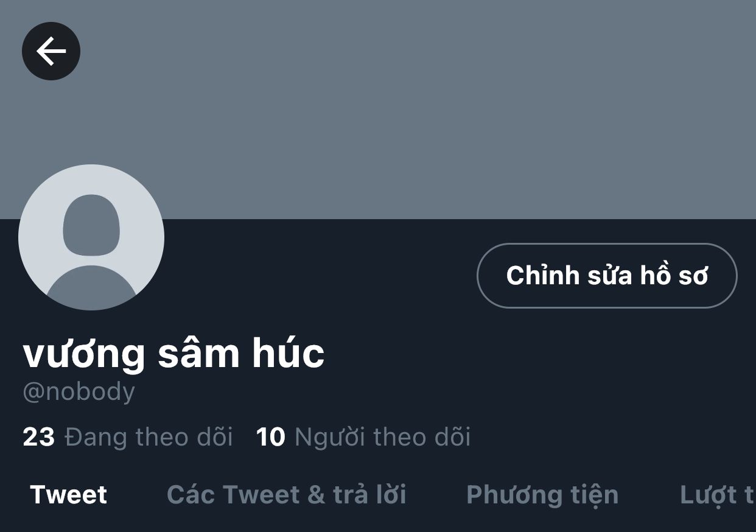Open the Phương tiện tab
This screenshot has width=756, height=532.
[x=542, y=495]
